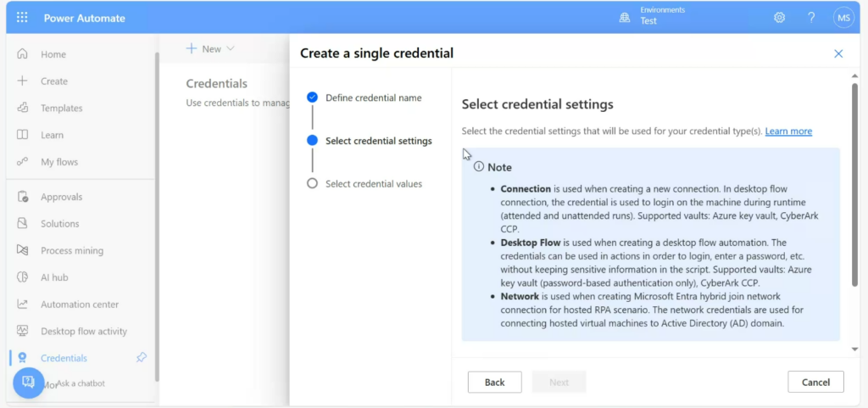Open the Ask a chatbot bubble
The height and width of the screenshot is (408, 868).
[x=29, y=383]
